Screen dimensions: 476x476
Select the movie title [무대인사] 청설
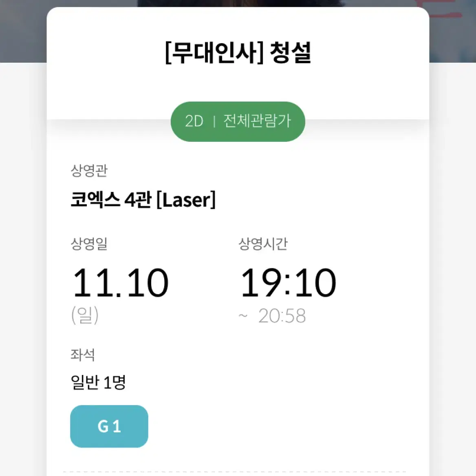pyautogui.click(x=238, y=53)
